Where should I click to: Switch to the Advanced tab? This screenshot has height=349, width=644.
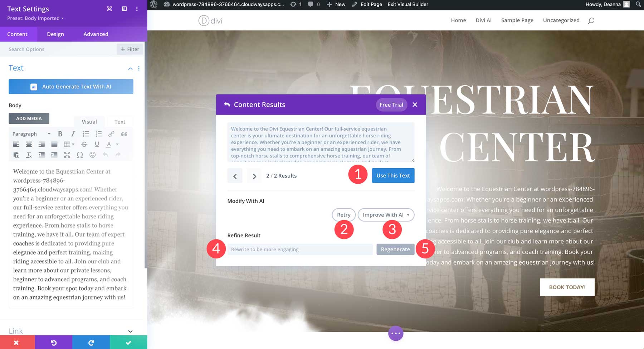click(x=96, y=34)
